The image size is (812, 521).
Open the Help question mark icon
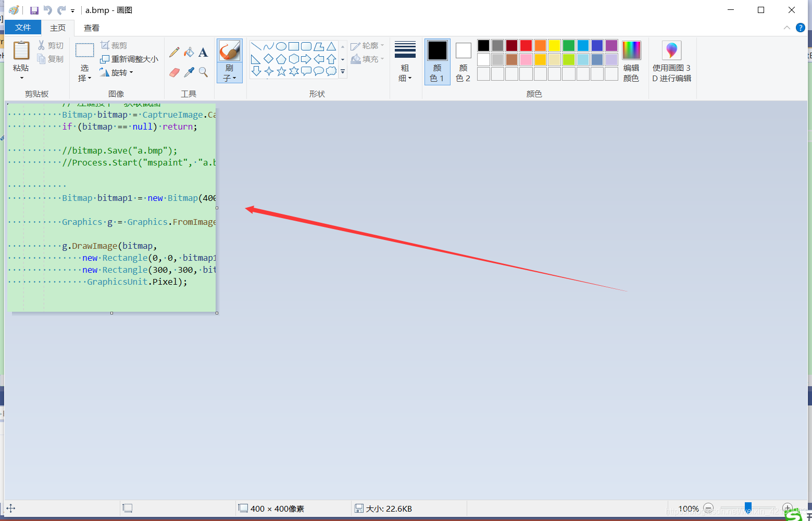801,28
